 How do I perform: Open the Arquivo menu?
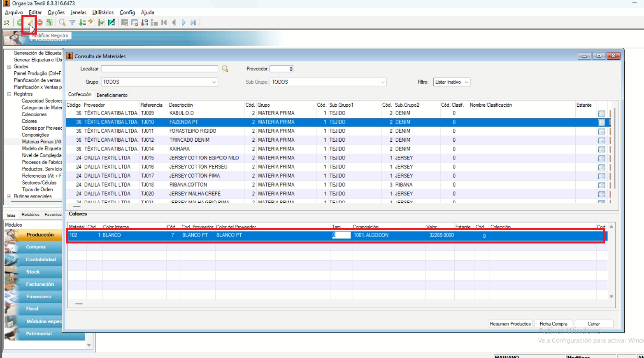click(x=14, y=12)
